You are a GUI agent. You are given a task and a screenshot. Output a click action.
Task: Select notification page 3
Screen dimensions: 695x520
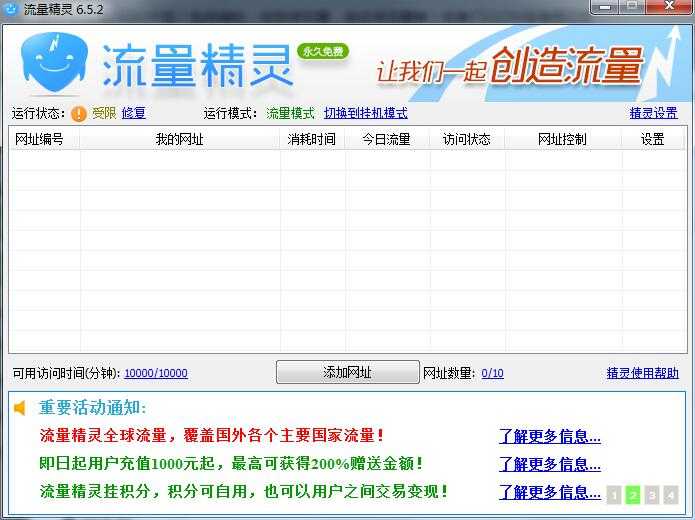pos(652,494)
